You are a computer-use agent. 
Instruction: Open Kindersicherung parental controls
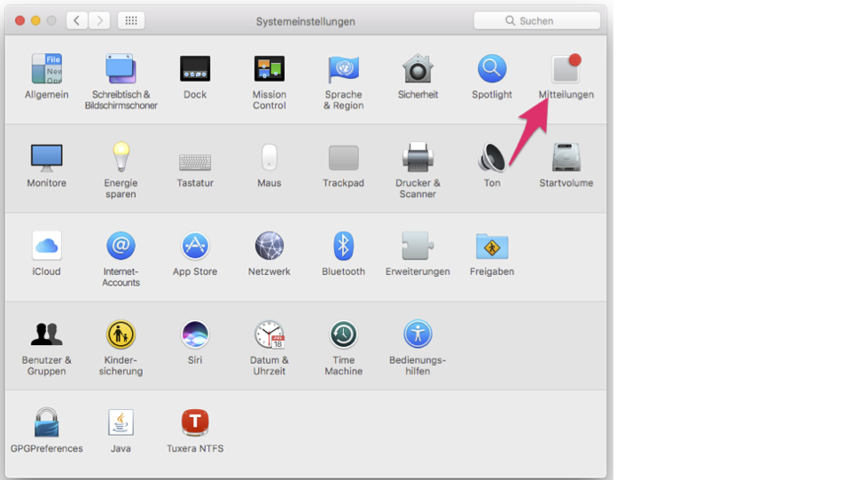(x=121, y=334)
